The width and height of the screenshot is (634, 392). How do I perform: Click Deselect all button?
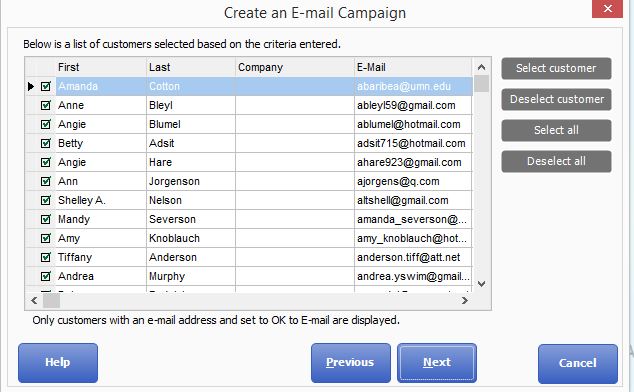tap(556, 161)
